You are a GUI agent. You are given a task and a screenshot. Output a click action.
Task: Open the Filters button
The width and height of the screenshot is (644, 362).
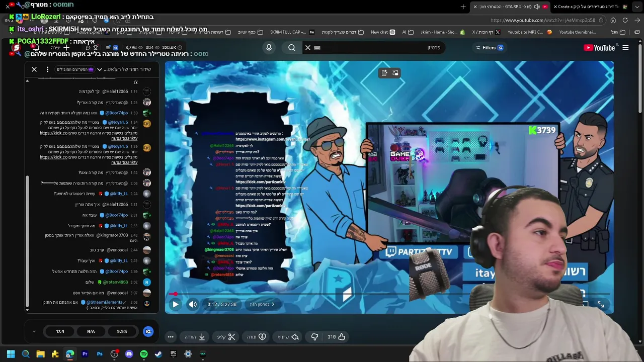pos(490,47)
